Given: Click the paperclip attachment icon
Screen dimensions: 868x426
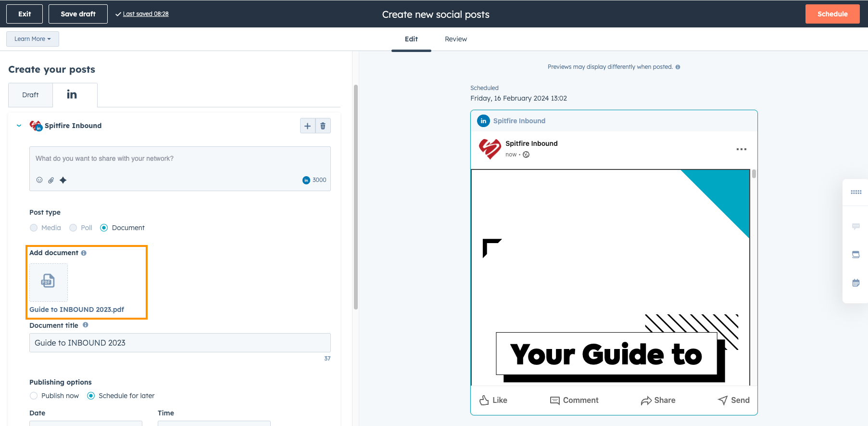Looking at the screenshot, I should (x=51, y=180).
